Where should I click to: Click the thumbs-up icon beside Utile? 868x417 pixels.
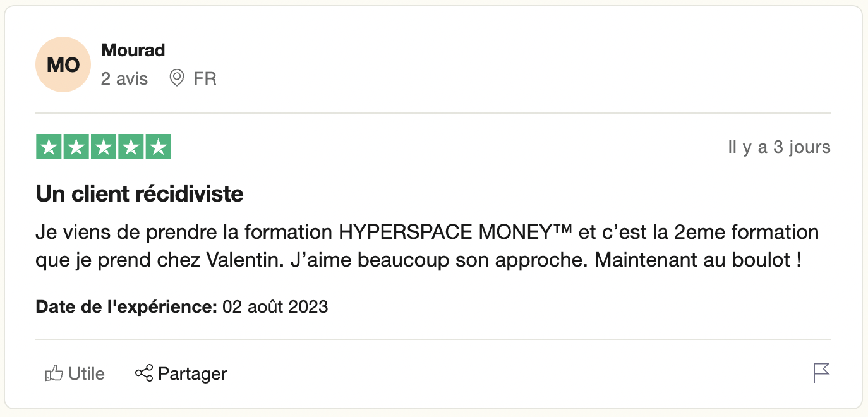(x=54, y=373)
